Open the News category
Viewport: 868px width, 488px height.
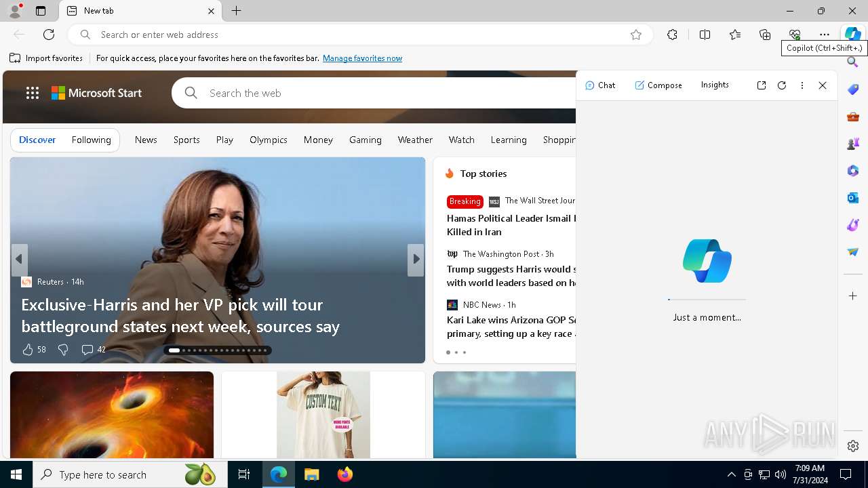(x=146, y=140)
